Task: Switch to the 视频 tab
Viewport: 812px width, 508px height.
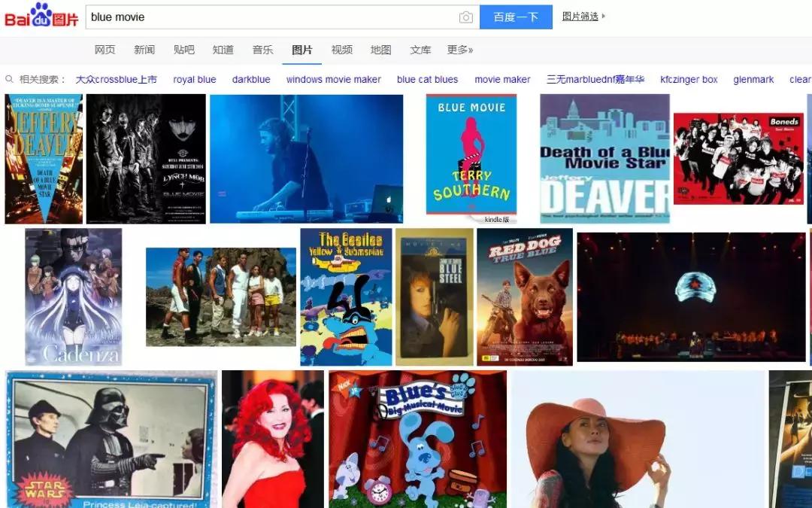Action: [x=342, y=50]
